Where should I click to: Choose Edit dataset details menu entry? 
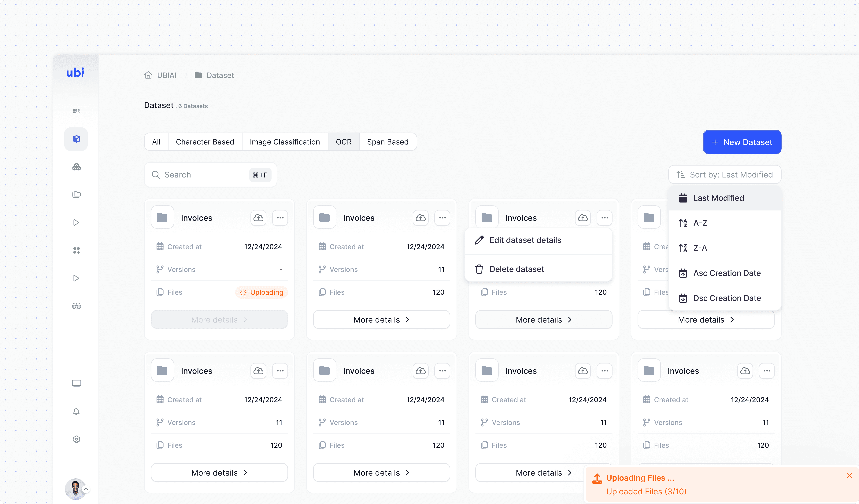point(525,240)
